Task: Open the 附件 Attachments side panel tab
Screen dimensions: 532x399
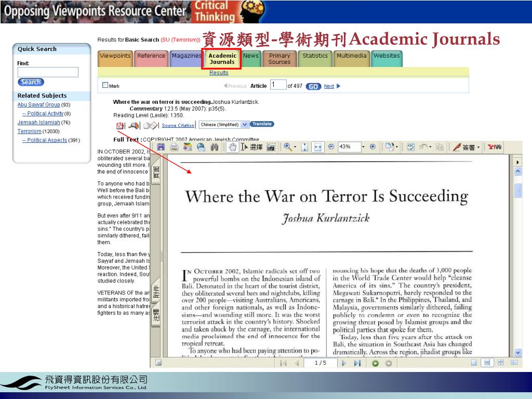Action: tap(156, 291)
